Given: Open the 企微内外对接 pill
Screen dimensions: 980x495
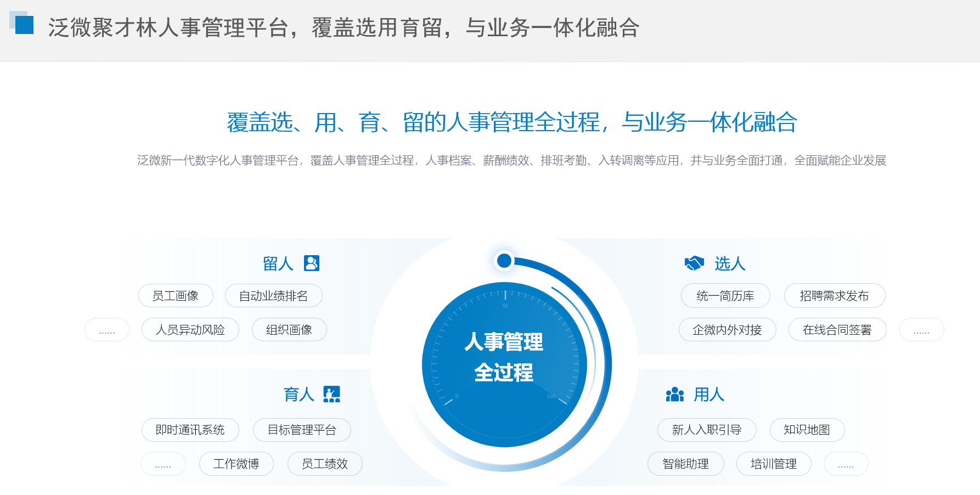Looking at the screenshot, I should pyautogui.click(x=728, y=330).
